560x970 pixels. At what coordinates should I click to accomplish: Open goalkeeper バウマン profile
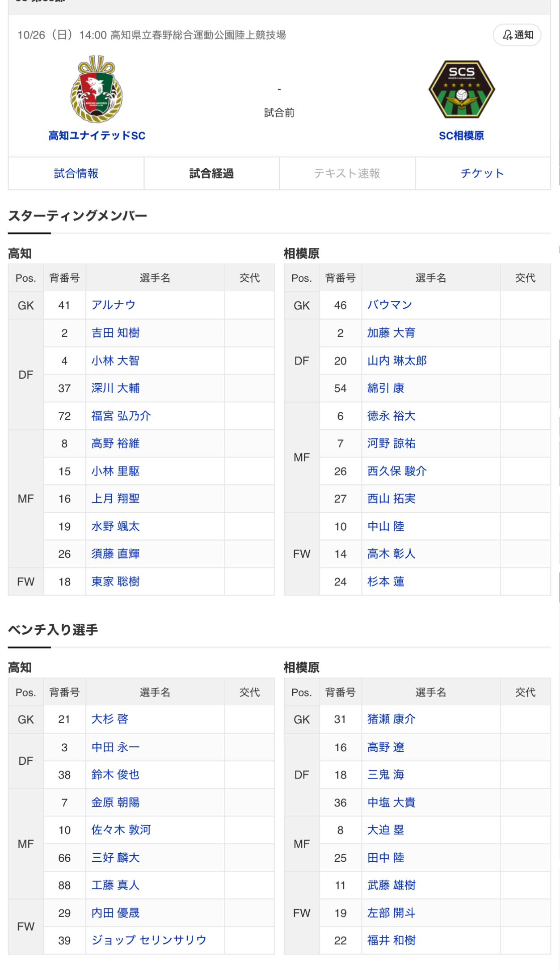(389, 305)
